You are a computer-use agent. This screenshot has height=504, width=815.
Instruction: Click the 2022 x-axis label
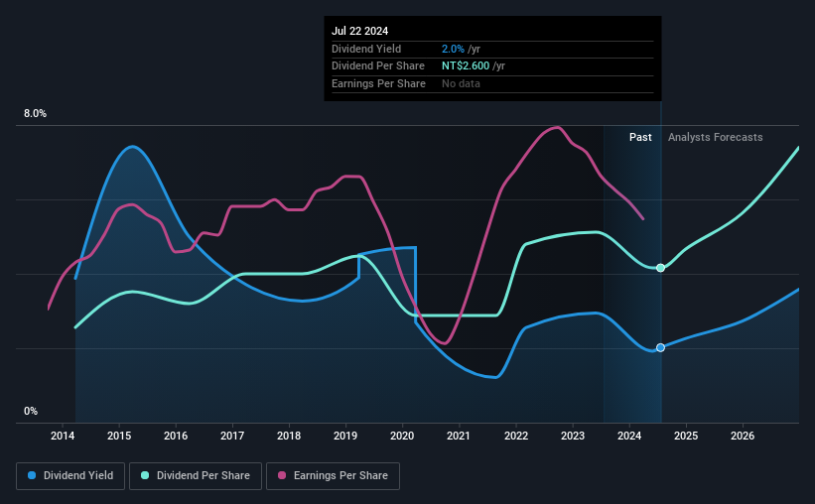(515, 436)
